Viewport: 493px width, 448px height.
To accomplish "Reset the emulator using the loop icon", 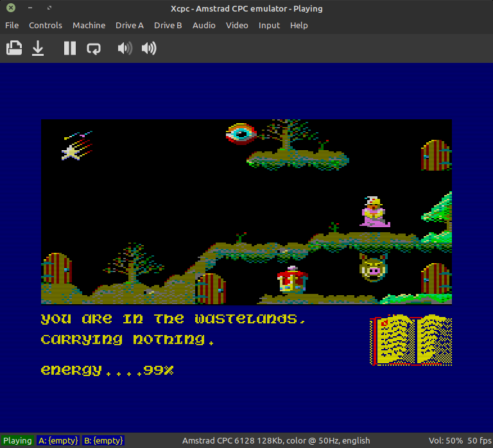I will (x=94, y=48).
